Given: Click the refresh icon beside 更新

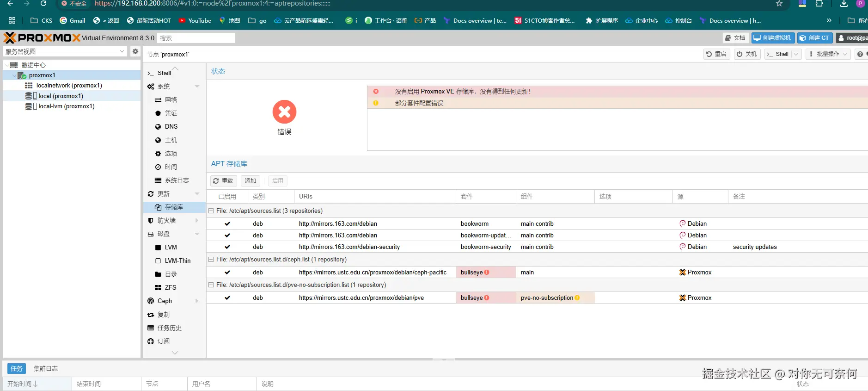Looking at the screenshot, I should pyautogui.click(x=151, y=194).
